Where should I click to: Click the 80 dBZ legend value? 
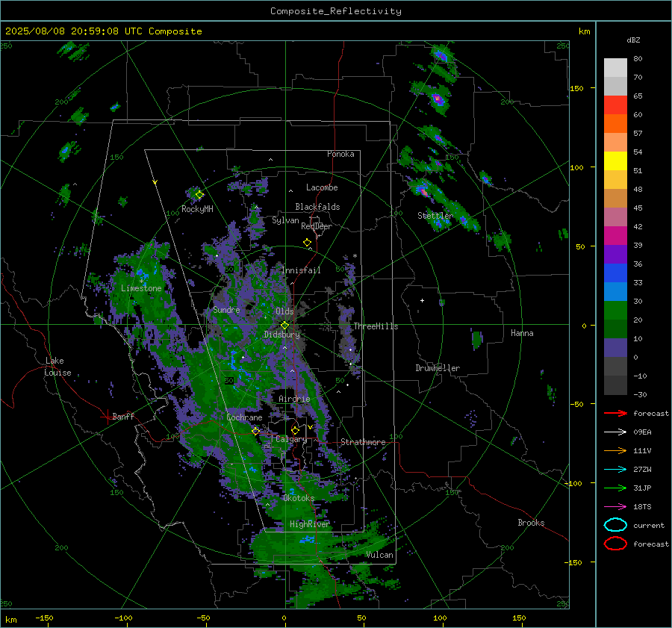638,59
